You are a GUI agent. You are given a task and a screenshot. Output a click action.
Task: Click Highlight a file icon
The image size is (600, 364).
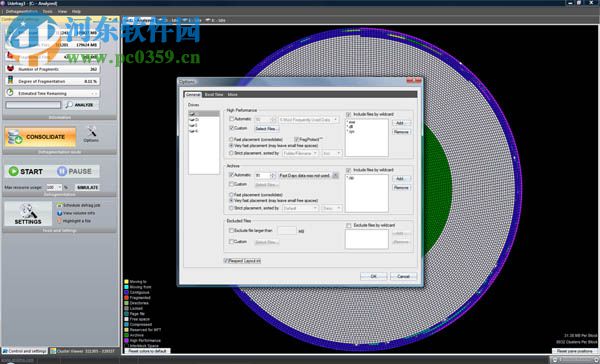[x=60, y=220]
